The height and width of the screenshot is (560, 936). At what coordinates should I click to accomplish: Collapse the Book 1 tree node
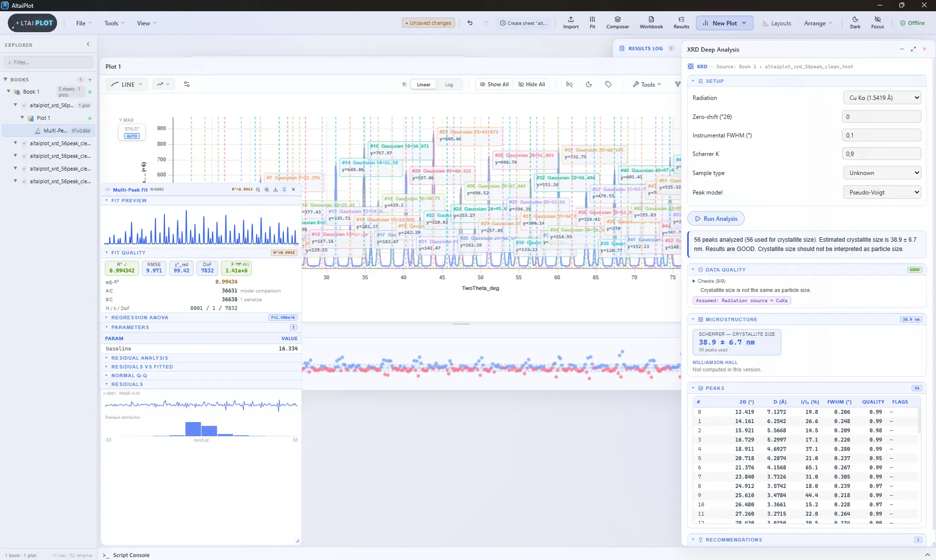point(8,92)
